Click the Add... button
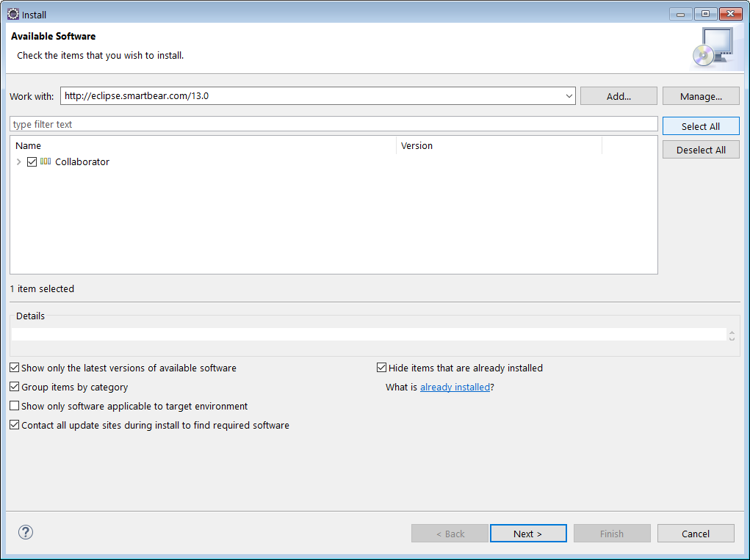 619,96
